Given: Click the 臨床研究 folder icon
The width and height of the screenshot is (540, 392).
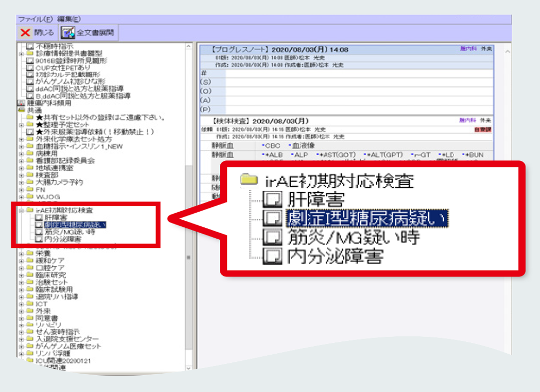Looking at the screenshot, I should (x=30, y=275).
